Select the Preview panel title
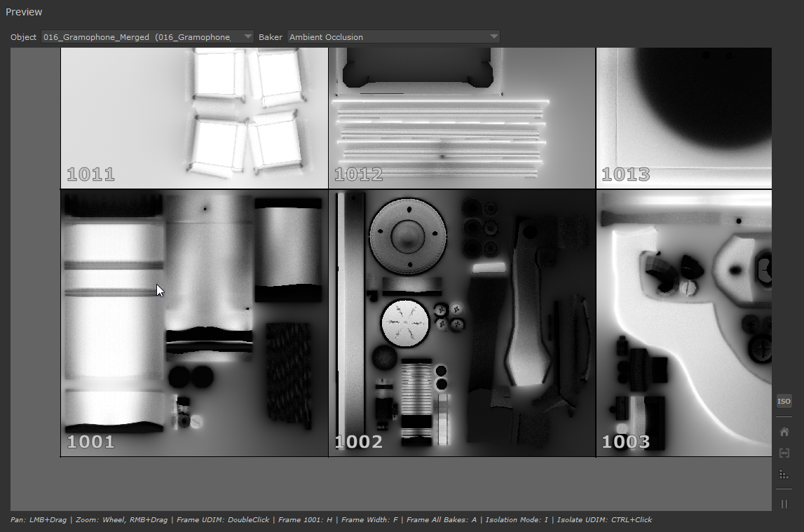The height and width of the screenshot is (532, 804). pos(24,12)
